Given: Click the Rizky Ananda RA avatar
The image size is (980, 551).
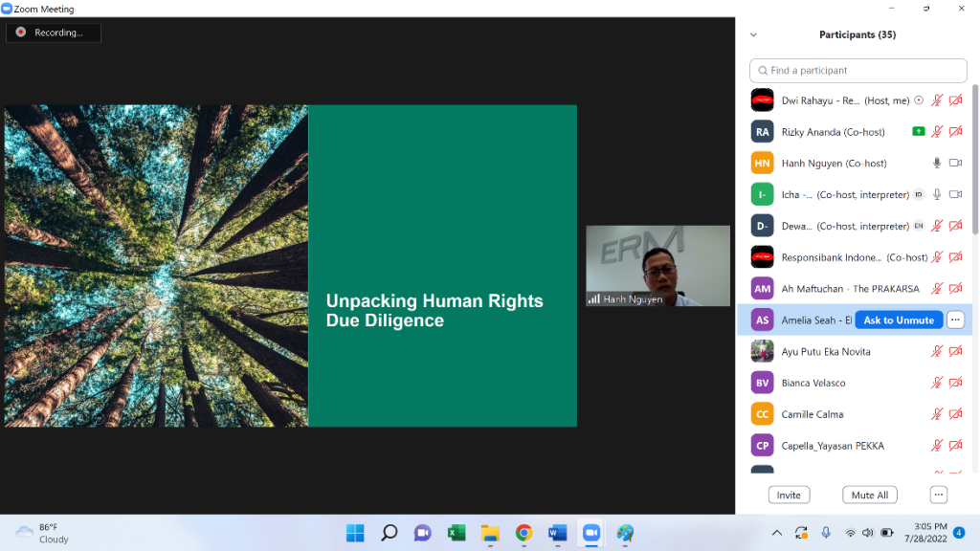Looking at the screenshot, I should [762, 132].
